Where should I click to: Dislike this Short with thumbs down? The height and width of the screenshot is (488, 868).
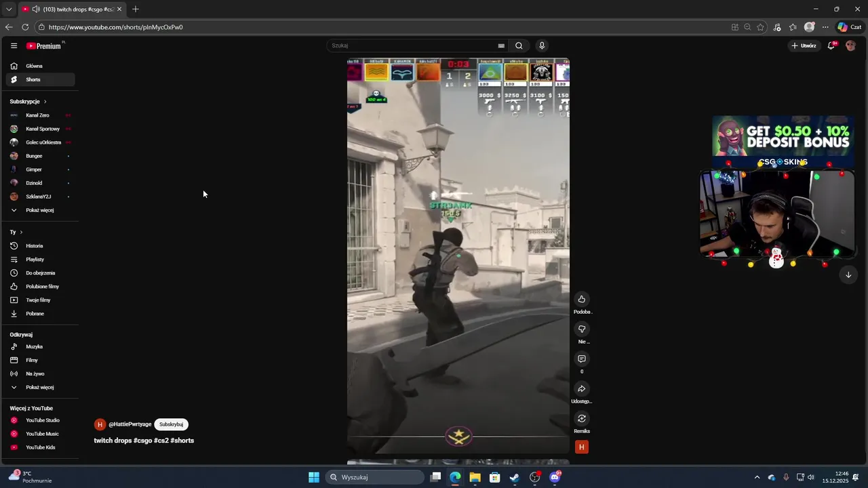(x=581, y=329)
